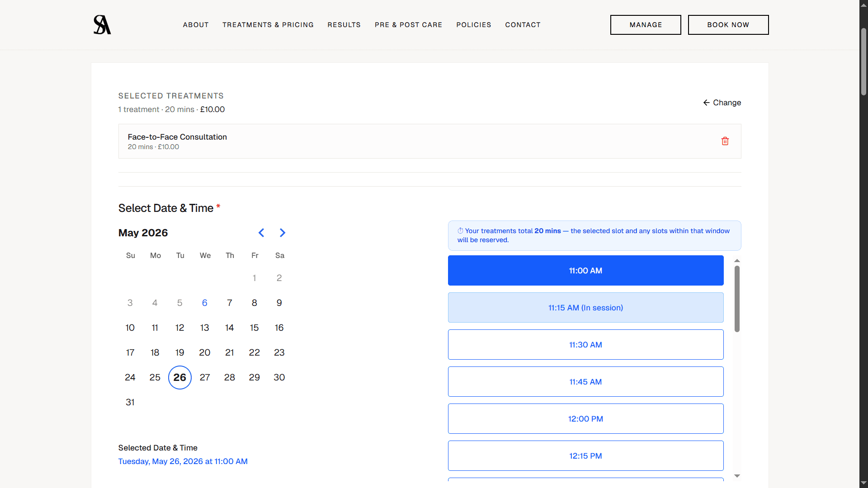Open Treatments & Pricing page
This screenshot has width=868, height=488.
point(268,25)
